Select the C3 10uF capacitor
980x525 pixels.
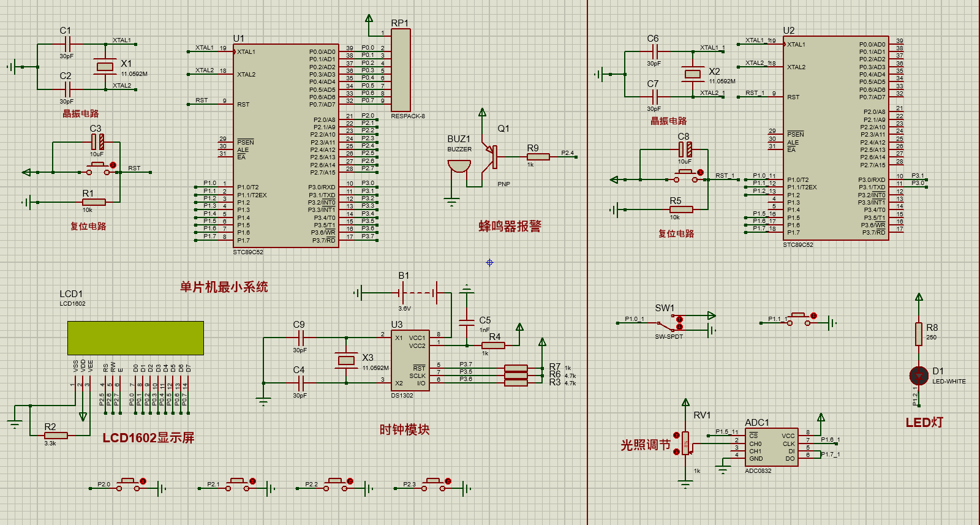[98, 142]
